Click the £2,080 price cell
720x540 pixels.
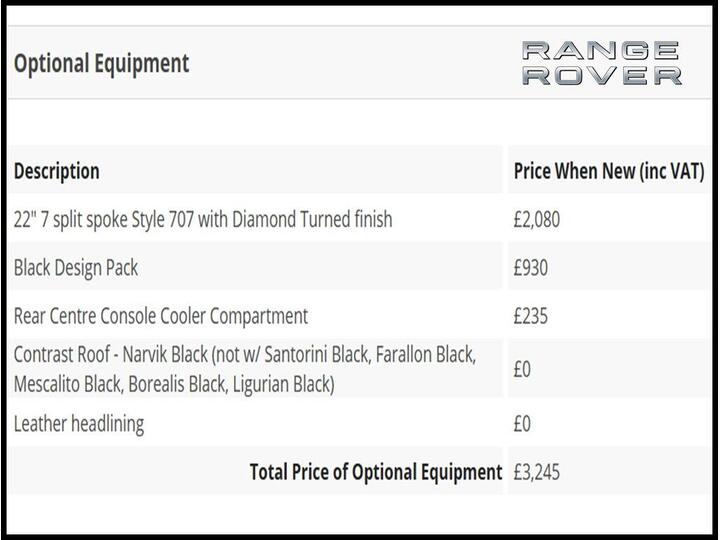tap(537, 219)
